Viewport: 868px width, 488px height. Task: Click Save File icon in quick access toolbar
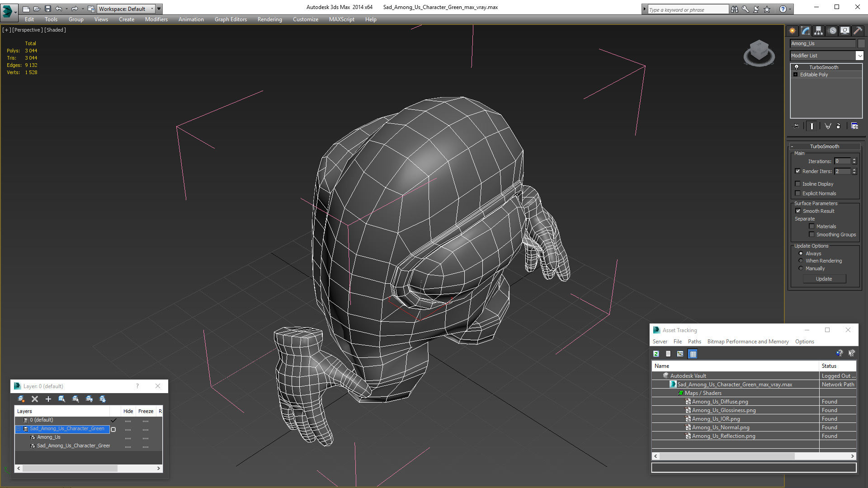click(47, 9)
